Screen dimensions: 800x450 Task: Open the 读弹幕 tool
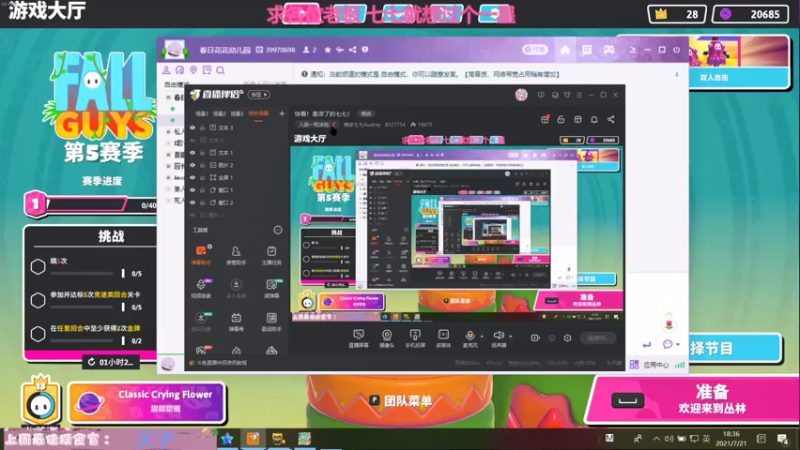(x=271, y=288)
